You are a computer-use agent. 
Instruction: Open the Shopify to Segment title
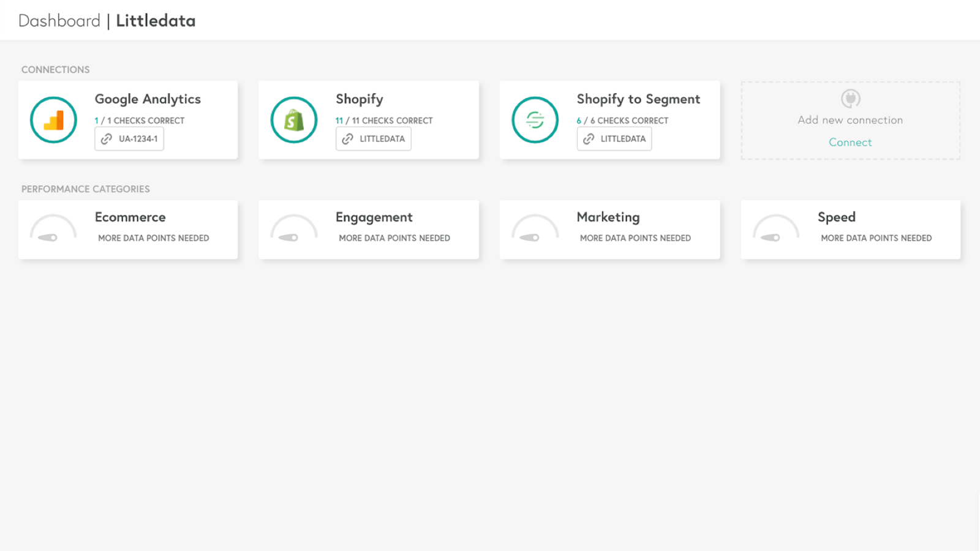point(638,99)
